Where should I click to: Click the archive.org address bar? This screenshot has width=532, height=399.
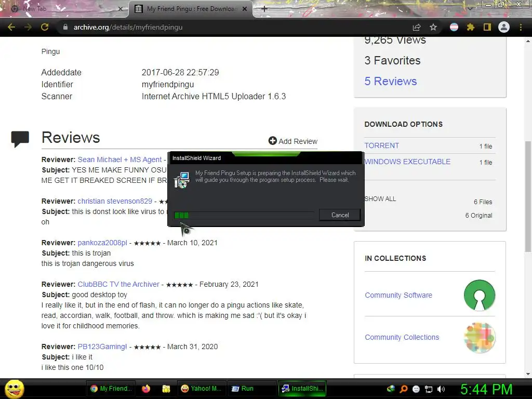(234, 27)
